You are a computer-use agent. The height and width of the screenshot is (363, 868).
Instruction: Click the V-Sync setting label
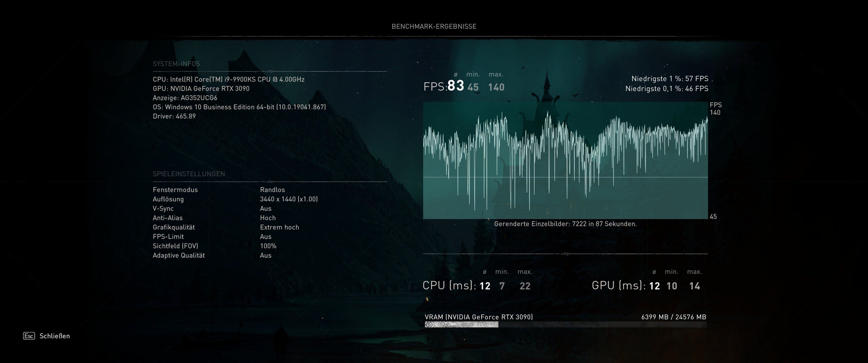coord(163,208)
